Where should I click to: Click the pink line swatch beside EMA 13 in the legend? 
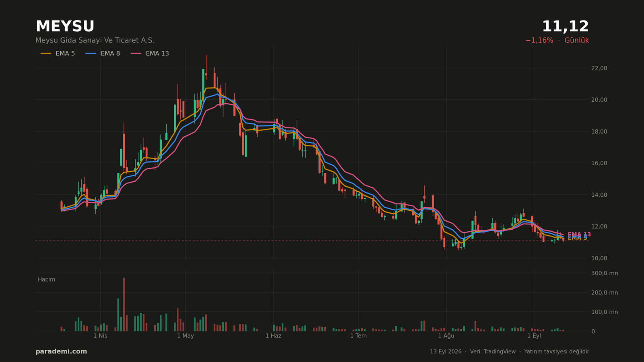click(x=136, y=53)
